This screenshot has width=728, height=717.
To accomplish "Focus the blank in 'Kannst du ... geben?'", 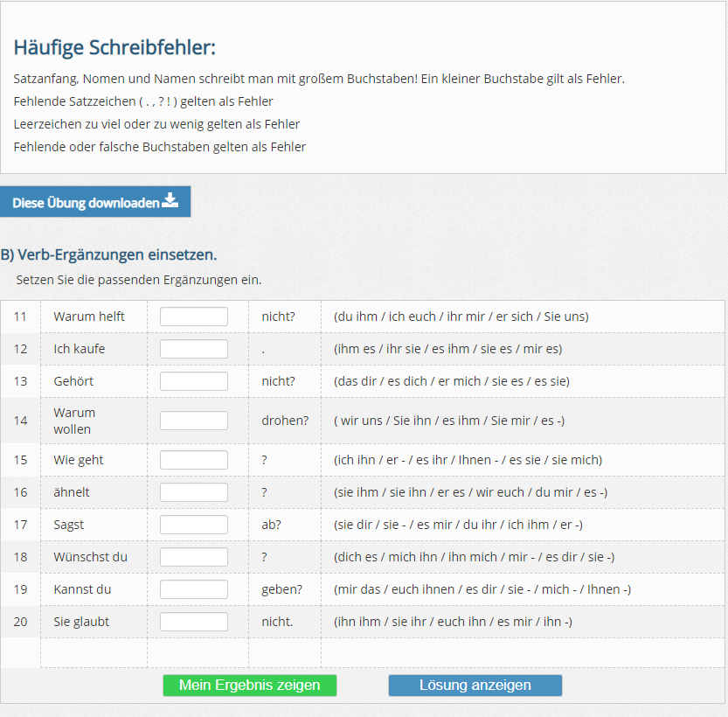I will [193, 589].
